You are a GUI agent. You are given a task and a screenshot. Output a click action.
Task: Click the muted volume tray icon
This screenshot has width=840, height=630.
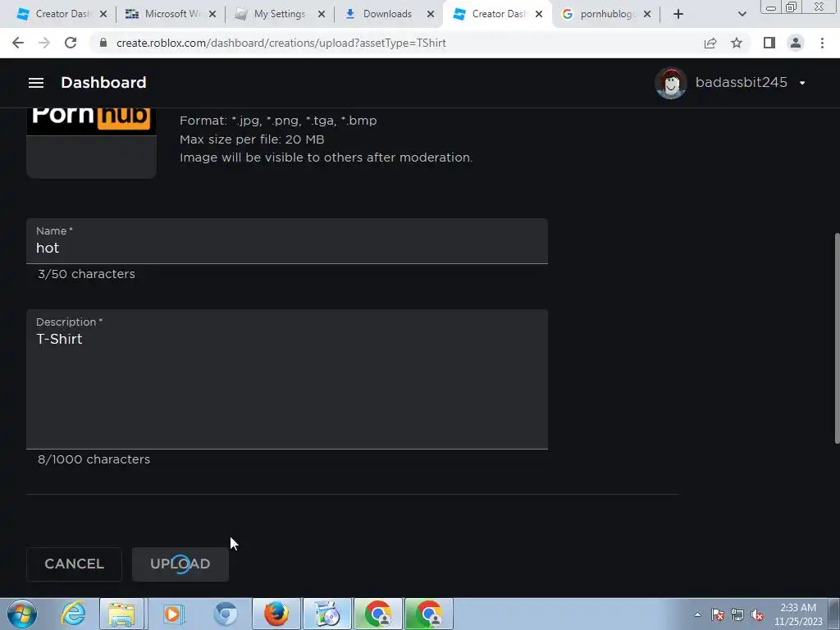(x=757, y=614)
